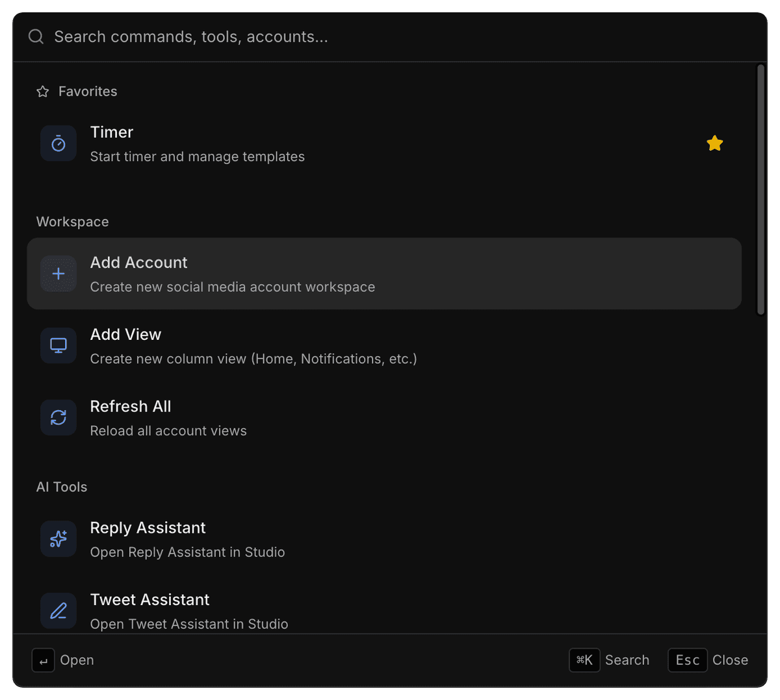Click the plus icon for Add Account
Viewport: 780px width, 700px height.
pyautogui.click(x=58, y=274)
